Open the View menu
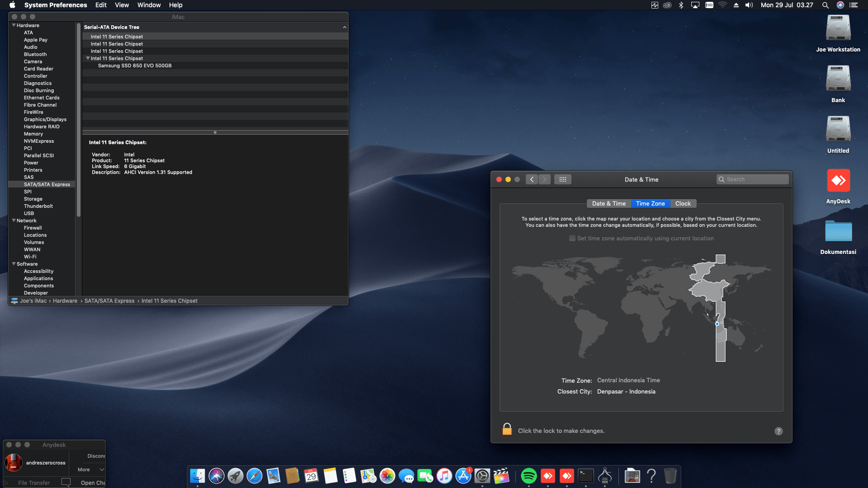The width and height of the screenshot is (868, 488). (122, 5)
